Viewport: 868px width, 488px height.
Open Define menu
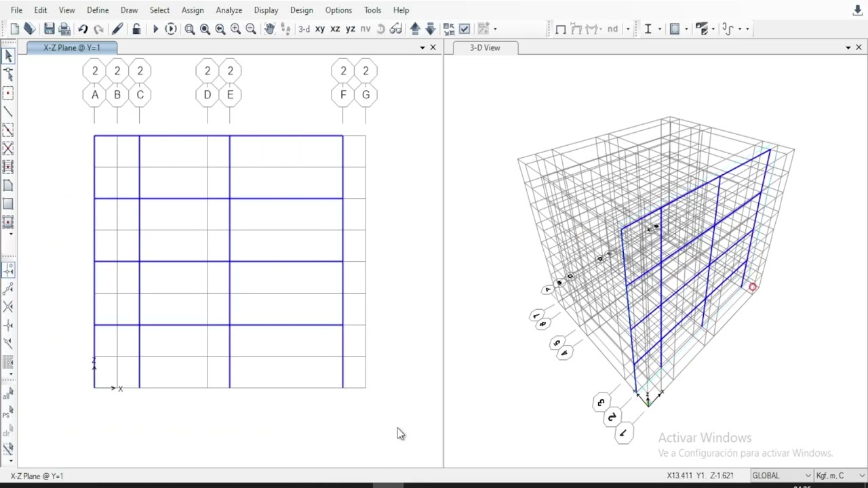click(98, 10)
